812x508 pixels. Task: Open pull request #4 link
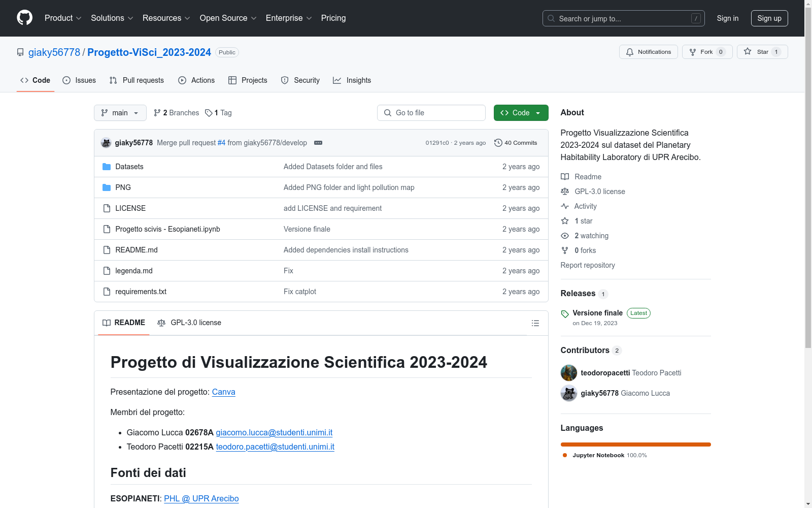coord(221,143)
